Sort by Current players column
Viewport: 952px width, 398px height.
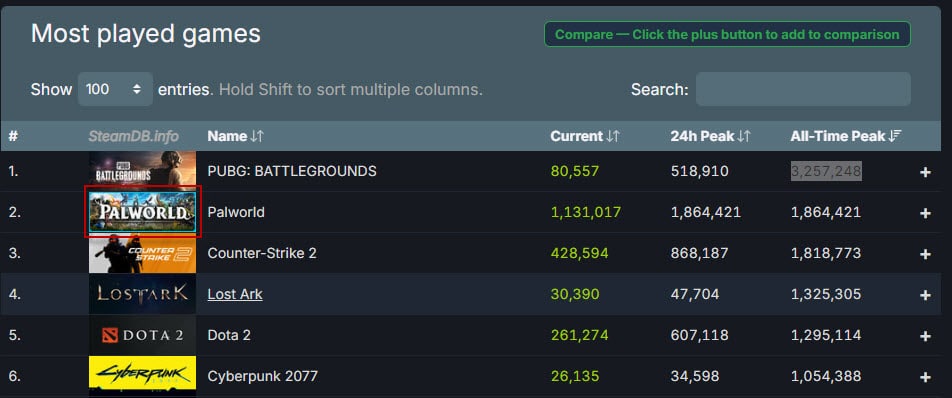click(x=585, y=137)
